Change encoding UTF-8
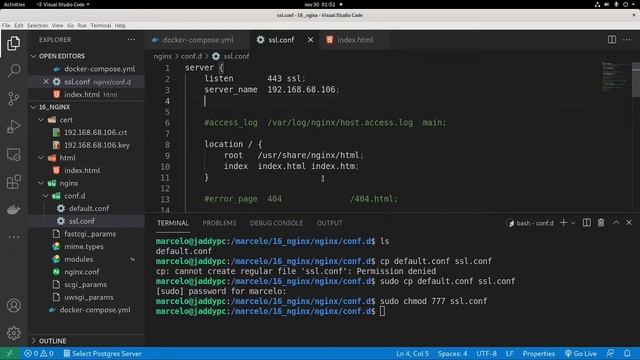The width and height of the screenshot is (640, 360). 486,353
